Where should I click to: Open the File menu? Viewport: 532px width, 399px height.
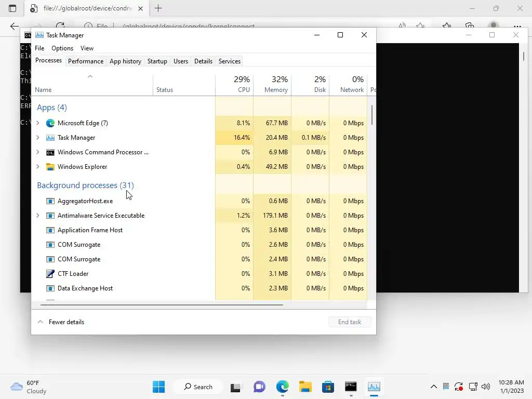tap(39, 48)
